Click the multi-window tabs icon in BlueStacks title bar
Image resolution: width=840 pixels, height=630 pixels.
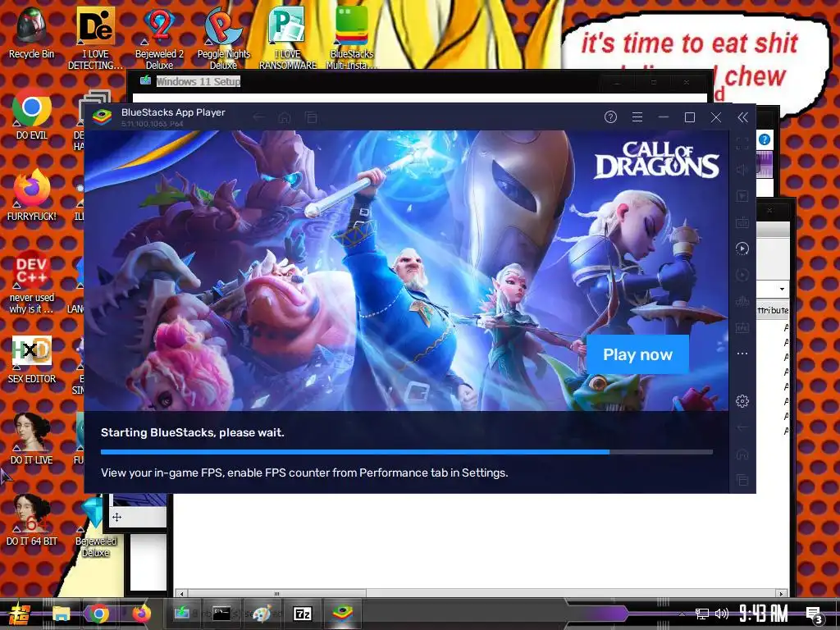(x=311, y=117)
